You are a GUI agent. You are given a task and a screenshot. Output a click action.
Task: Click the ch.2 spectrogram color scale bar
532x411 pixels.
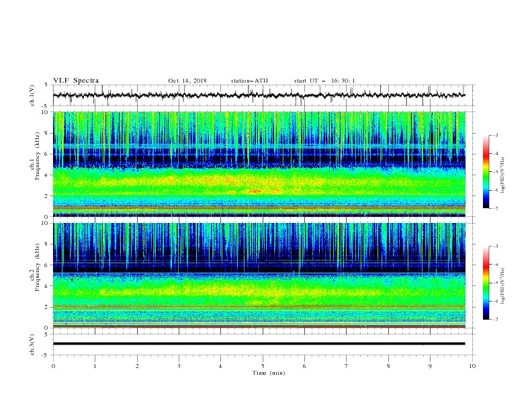(x=486, y=283)
